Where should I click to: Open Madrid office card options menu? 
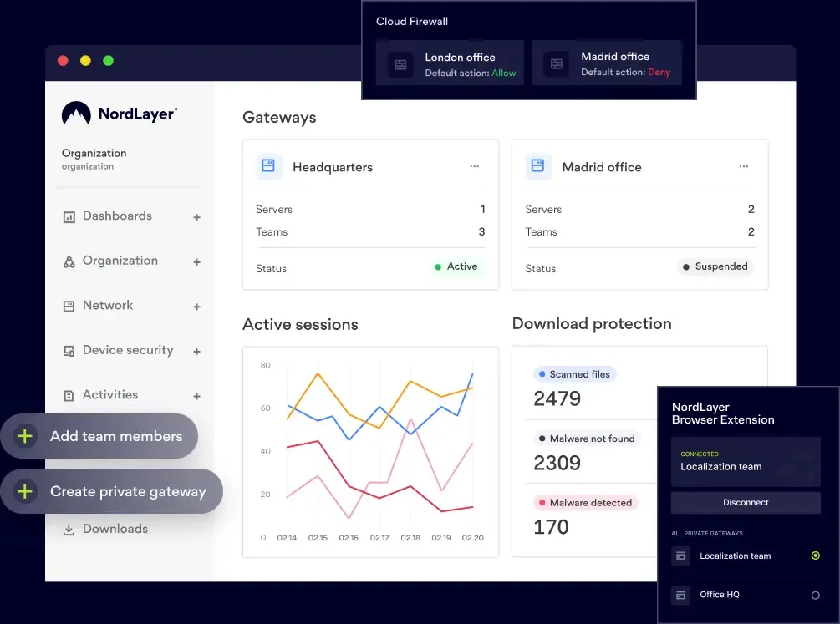[744, 166]
